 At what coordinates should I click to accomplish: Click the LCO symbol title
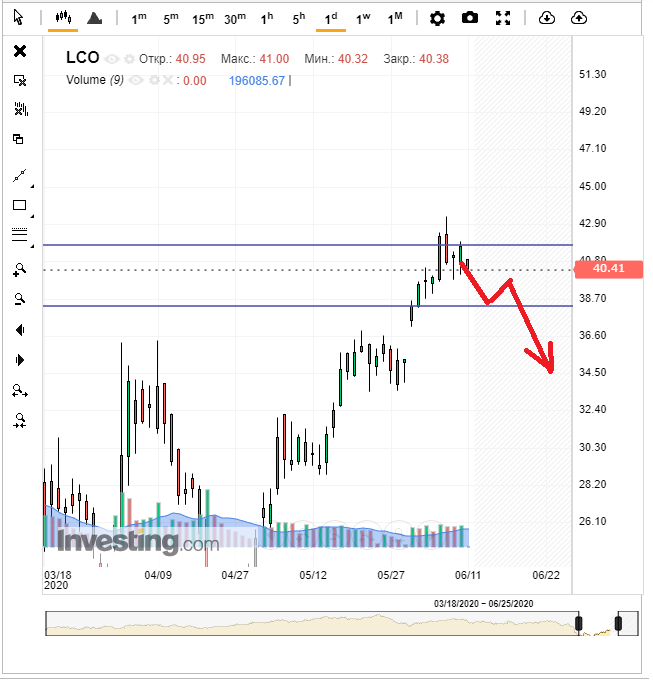tap(82, 57)
